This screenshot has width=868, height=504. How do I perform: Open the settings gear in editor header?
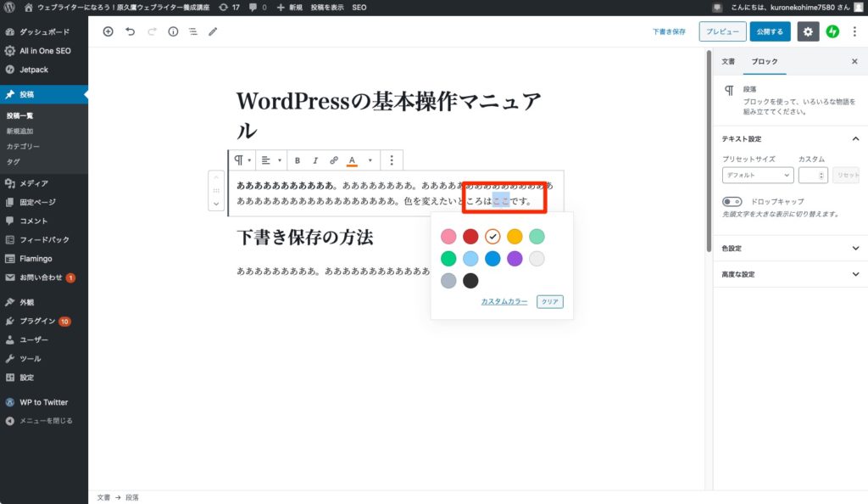tap(808, 31)
